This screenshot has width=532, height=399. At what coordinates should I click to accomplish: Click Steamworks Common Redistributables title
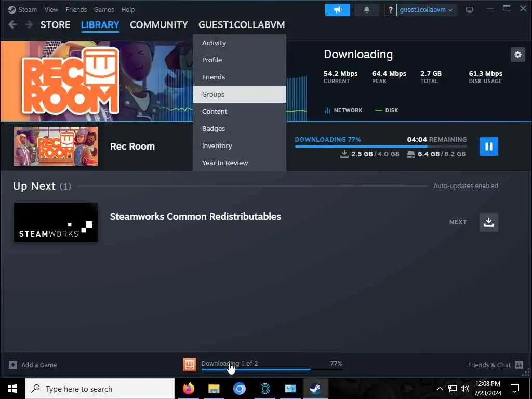195,217
